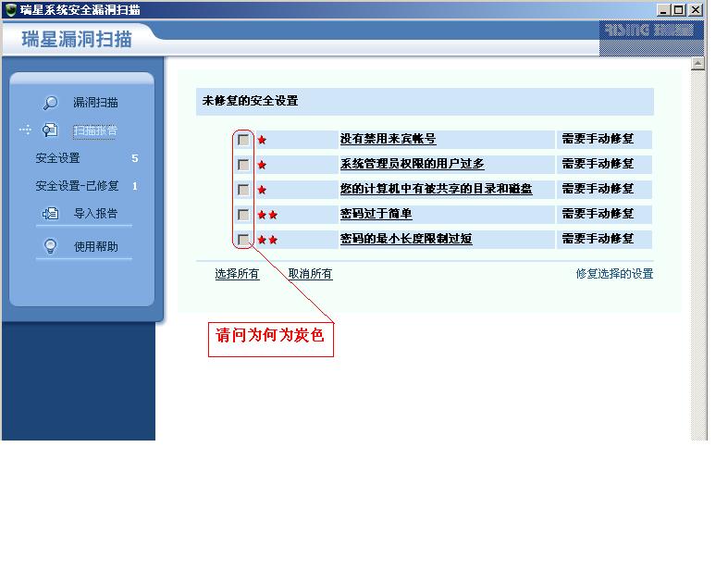Open the 系统管理员权限的用户过多 link
Viewport: 728px width, 571px height.
(413, 164)
